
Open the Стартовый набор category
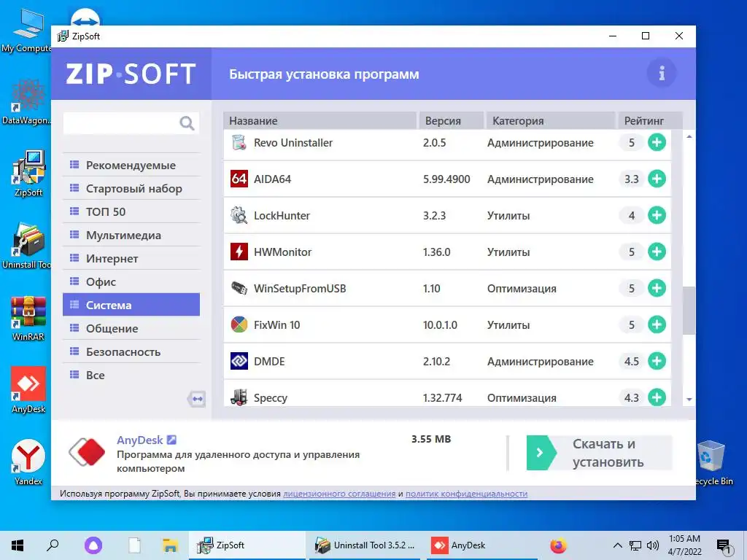(x=131, y=189)
